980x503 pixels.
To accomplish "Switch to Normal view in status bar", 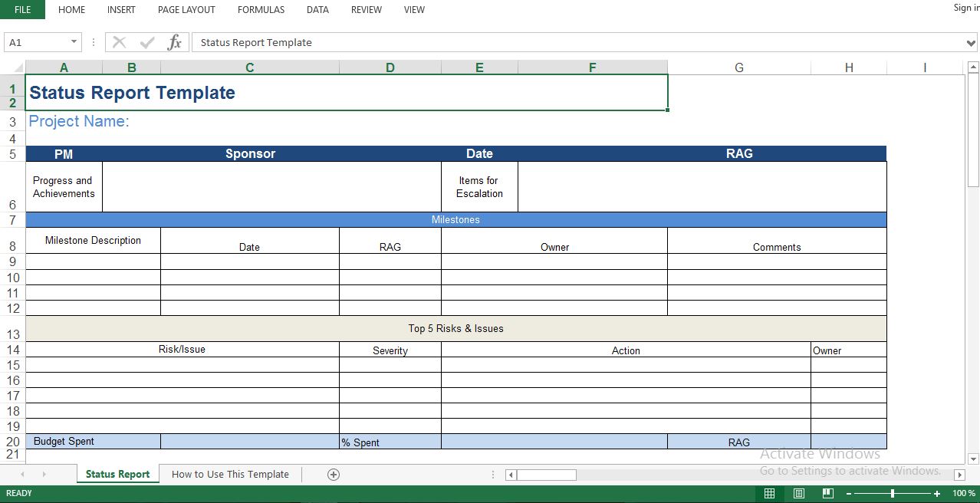I will (769, 493).
